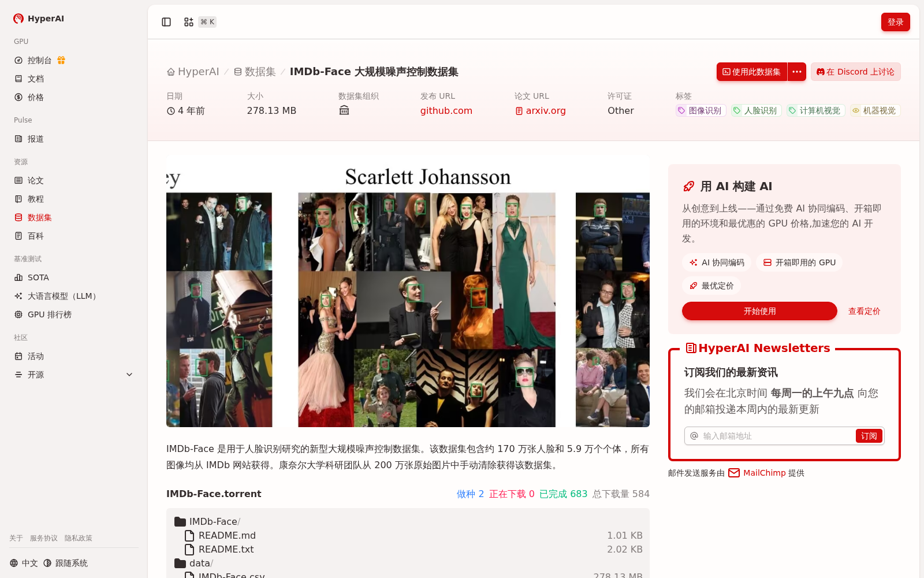Open the 中文 language selector

click(x=24, y=563)
